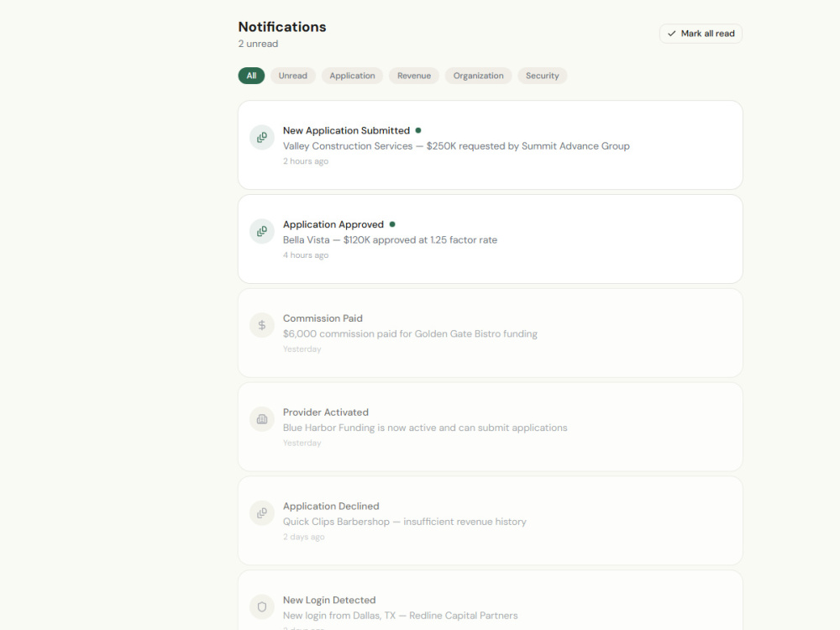840x630 pixels.
Task: Open the Organization filter tab
Action: pos(479,76)
